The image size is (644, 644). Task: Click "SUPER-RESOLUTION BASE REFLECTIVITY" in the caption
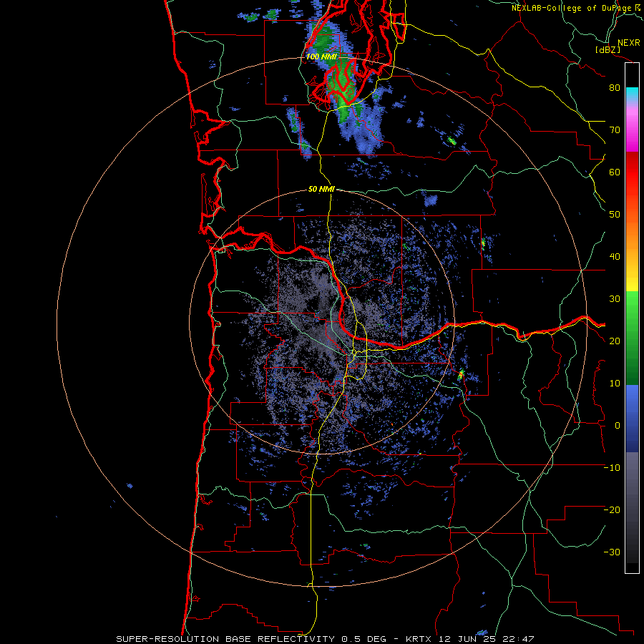click(227, 639)
